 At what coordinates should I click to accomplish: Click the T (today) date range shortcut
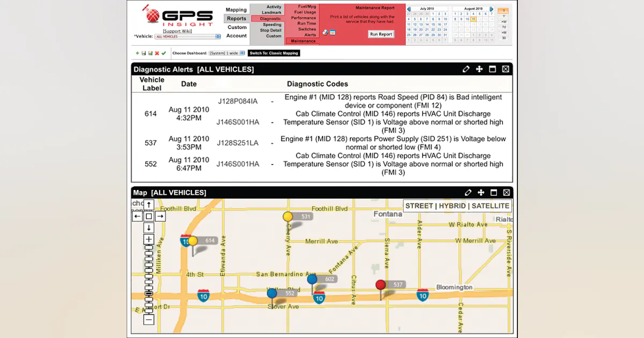(x=503, y=11)
